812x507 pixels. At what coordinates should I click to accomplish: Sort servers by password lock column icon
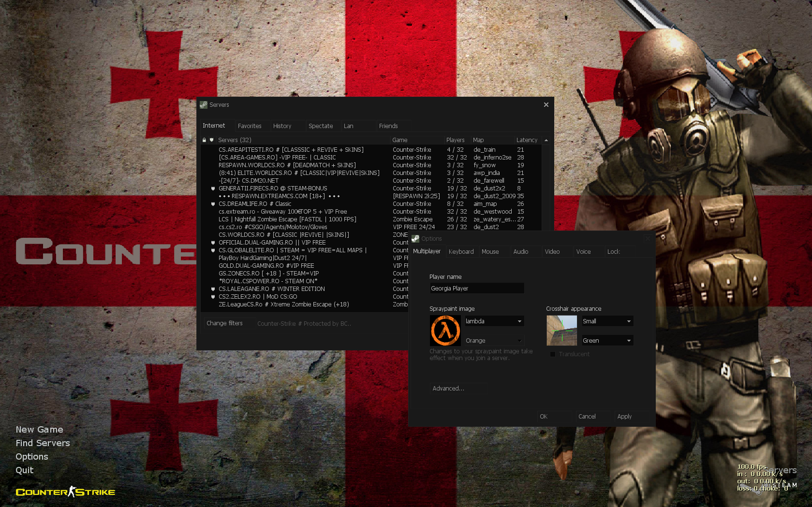[x=204, y=140]
